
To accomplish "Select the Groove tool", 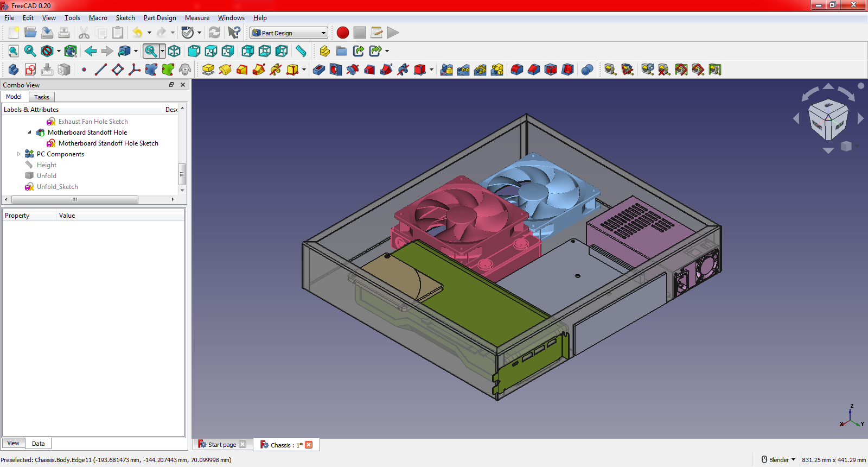I will tap(353, 70).
